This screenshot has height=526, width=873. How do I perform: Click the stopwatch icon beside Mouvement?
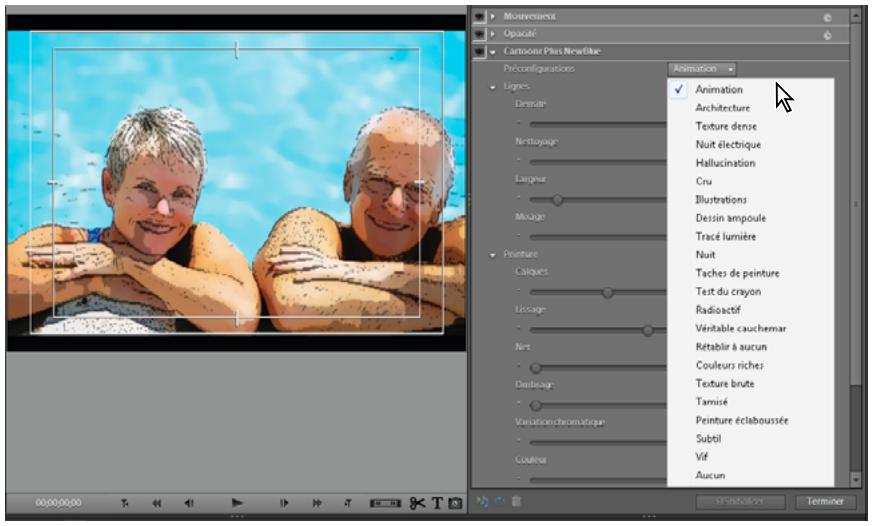[x=827, y=18]
